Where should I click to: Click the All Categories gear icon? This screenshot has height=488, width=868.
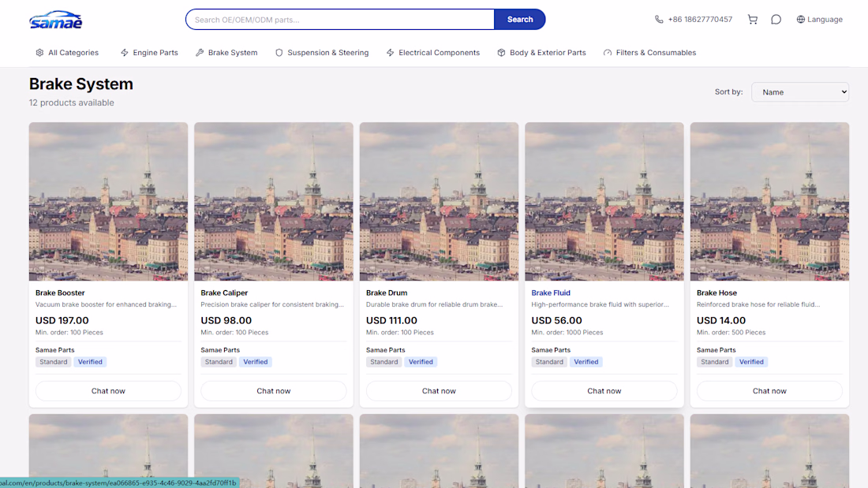click(39, 53)
